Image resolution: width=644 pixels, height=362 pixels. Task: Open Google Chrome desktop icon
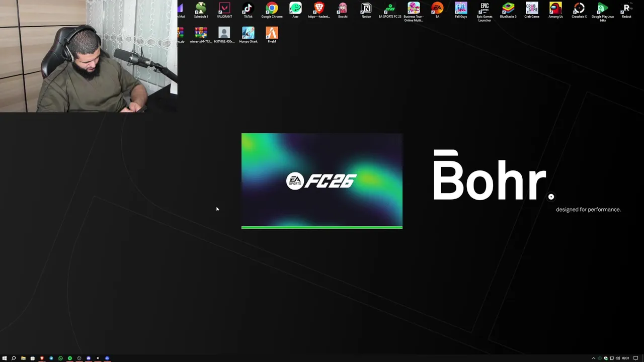click(x=272, y=11)
